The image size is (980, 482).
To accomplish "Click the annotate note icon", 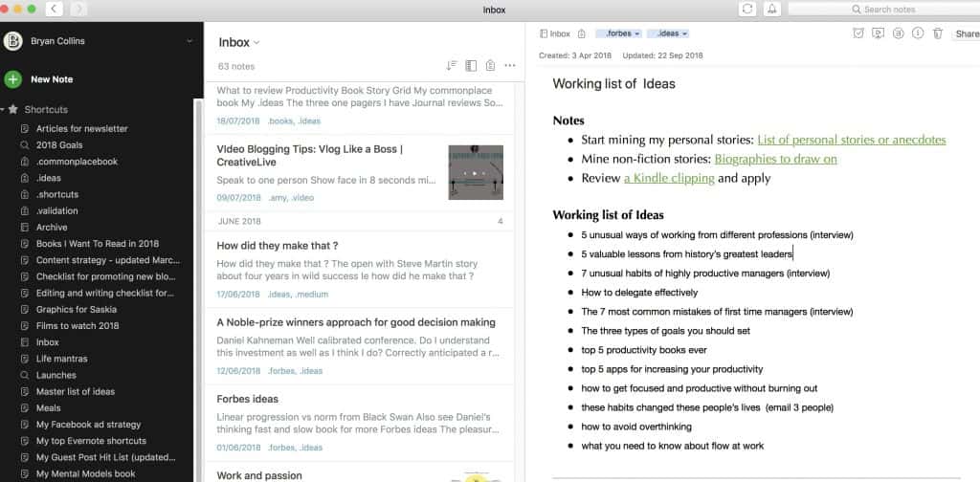I will coord(898,33).
